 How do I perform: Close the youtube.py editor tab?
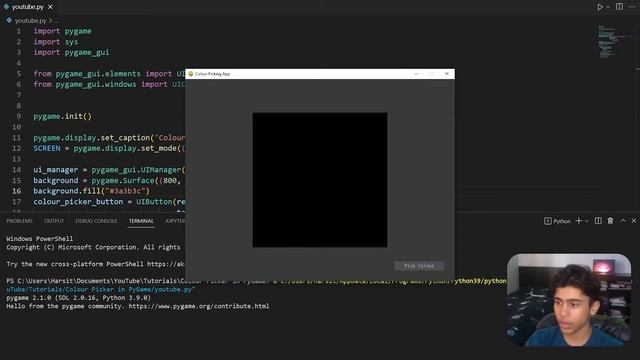tap(50, 7)
